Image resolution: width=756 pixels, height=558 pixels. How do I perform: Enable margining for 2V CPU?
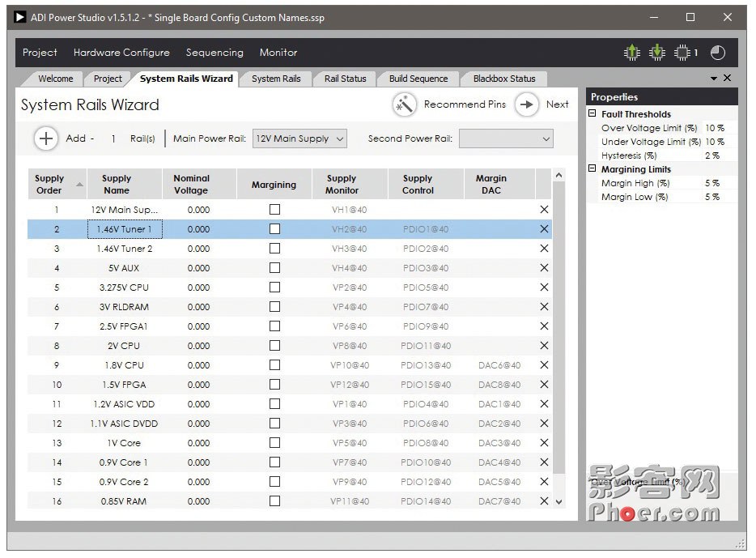[275, 345]
